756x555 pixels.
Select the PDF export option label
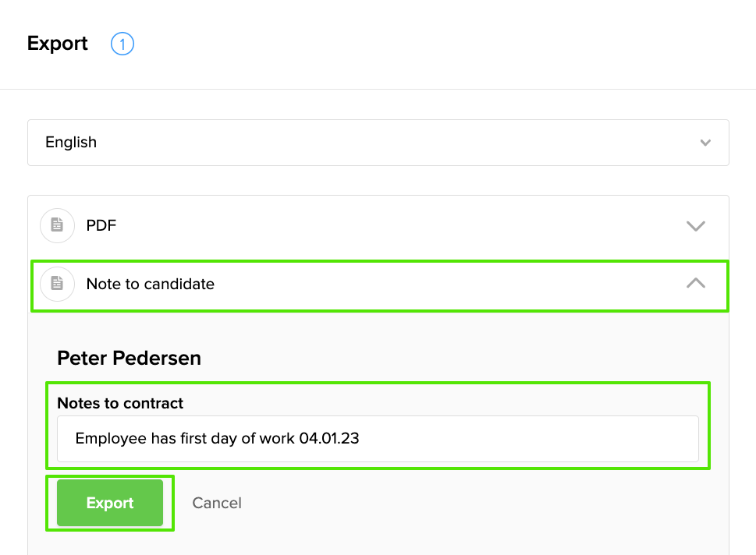point(101,226)
